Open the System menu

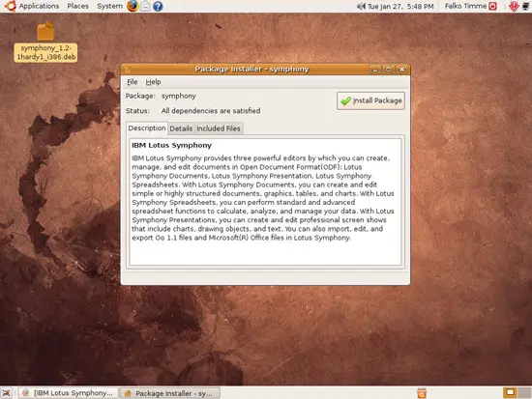[109, 6]
